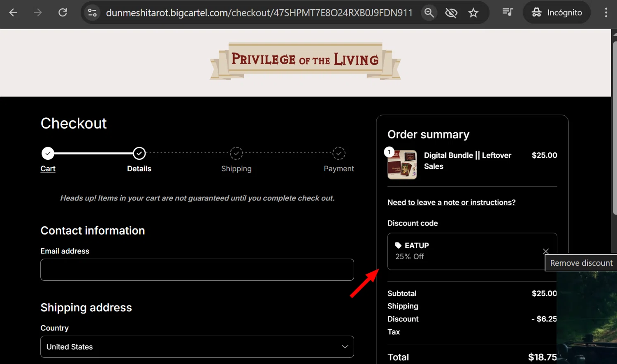The width and height of the screenshot is (617, 364).
Task: Remove the EATUP discount with the X
Action: (546, 251)
